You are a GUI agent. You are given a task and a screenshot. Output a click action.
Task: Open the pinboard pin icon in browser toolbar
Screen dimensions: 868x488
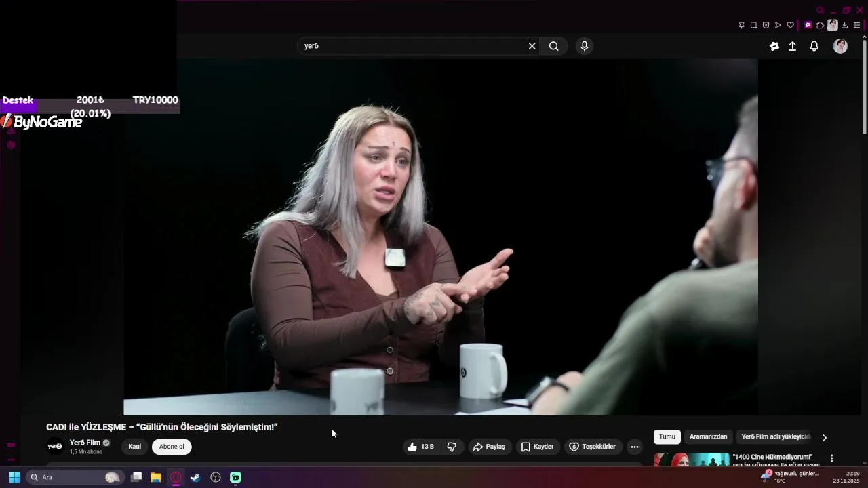point(741,25)
